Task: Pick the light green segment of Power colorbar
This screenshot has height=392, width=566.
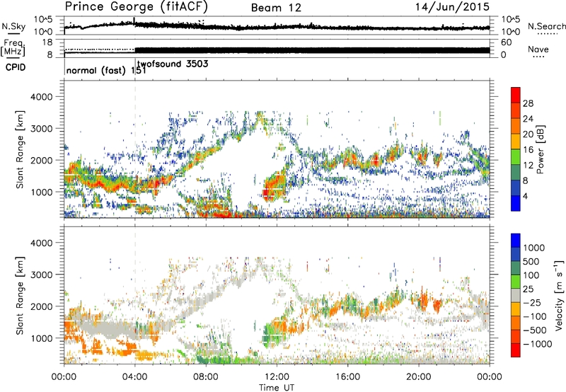Action: click(x=516, y=157)
